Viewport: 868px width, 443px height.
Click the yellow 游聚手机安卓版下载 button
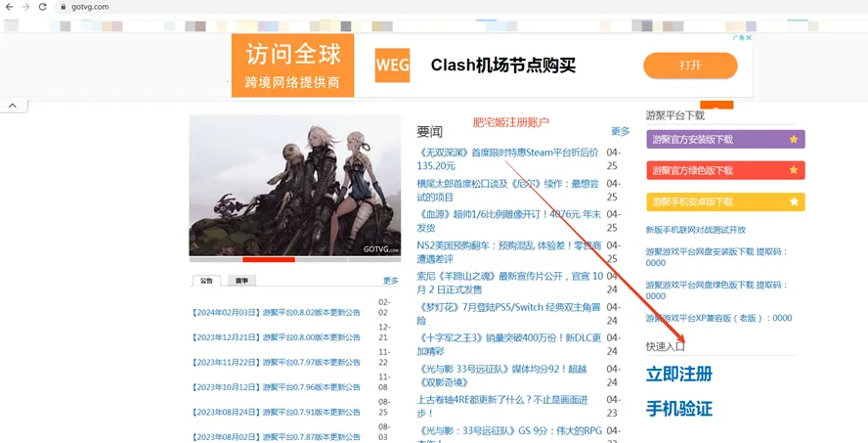click(x=725, y=201)
